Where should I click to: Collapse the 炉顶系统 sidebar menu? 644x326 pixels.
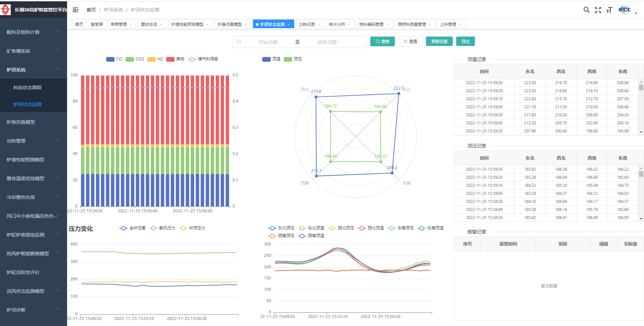pyautogui.click(x=33, y=70)
